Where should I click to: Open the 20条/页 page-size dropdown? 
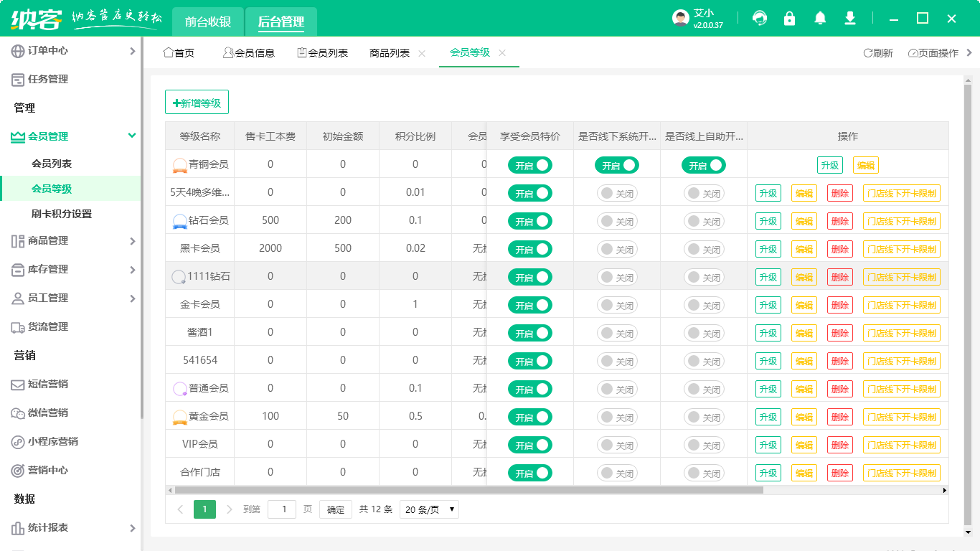429,509
